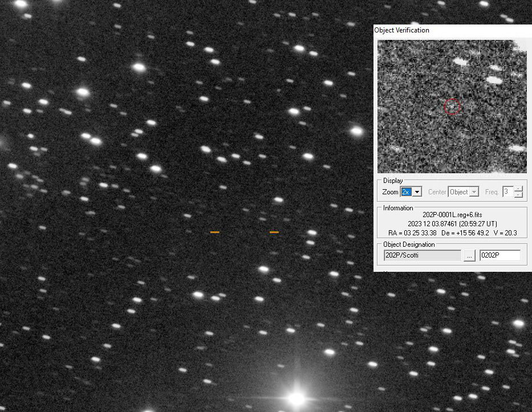This screenshot has height=412, width=532.
Task: Click the right orange marker tick
Action: tap(274, 232)
